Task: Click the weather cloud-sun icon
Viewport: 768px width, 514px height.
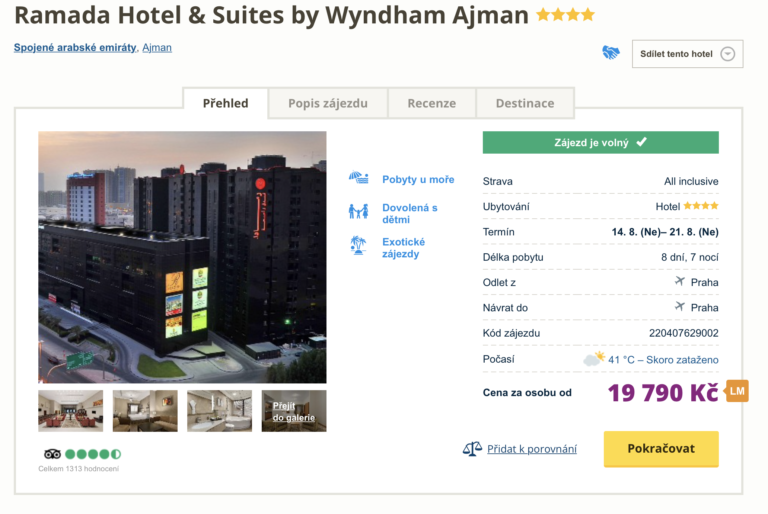Action: [594, 359]
